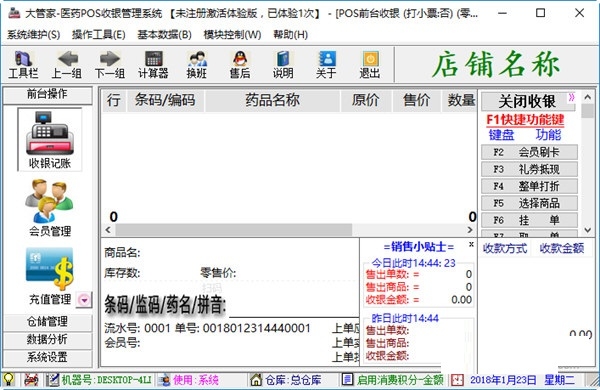
Task: Open the 说明 manual book icon
Action: point(283,65)
